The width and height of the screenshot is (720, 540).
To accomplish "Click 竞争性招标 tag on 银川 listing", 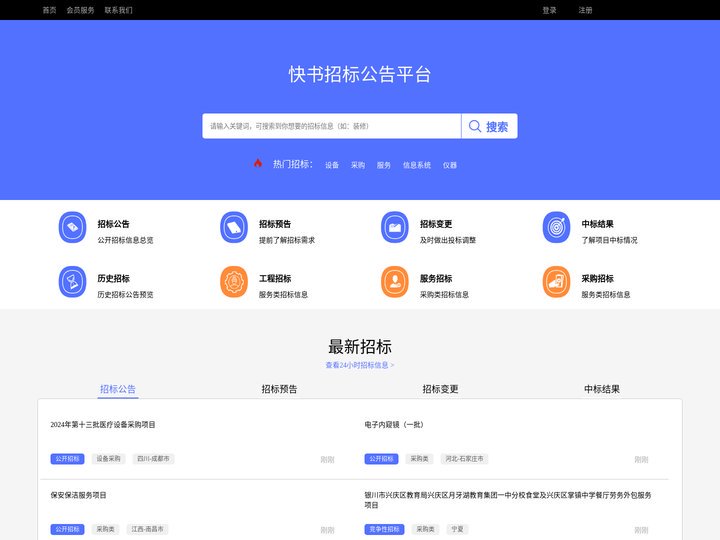I will (384, 529).
